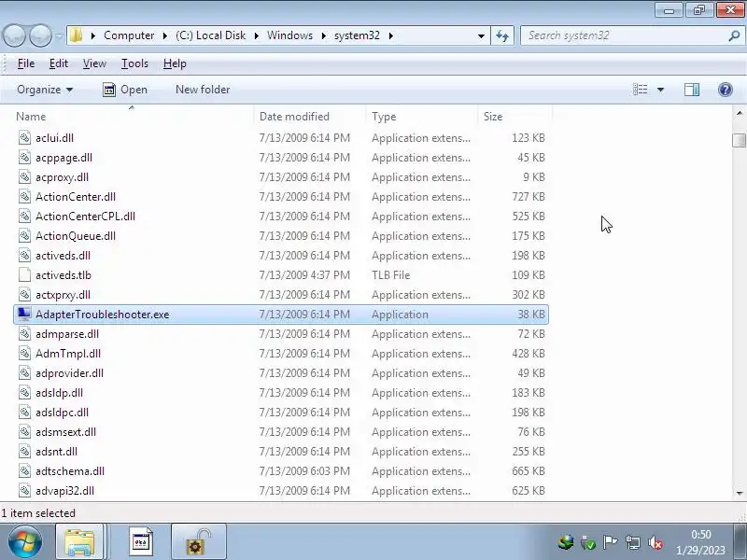Select the ActionCenter.dll file icon

click(x=25, y=197)
